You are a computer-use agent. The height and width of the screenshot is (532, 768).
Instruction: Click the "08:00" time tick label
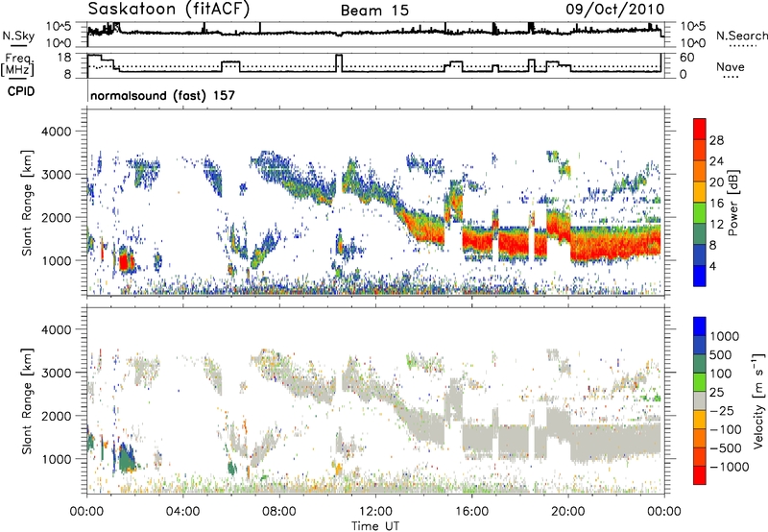click(x=279, y=512)
